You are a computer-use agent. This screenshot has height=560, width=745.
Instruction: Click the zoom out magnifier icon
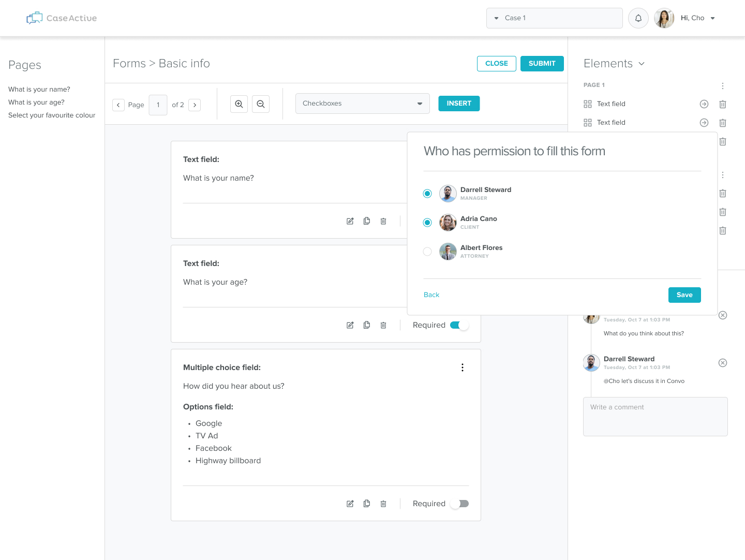pos(261,104)
